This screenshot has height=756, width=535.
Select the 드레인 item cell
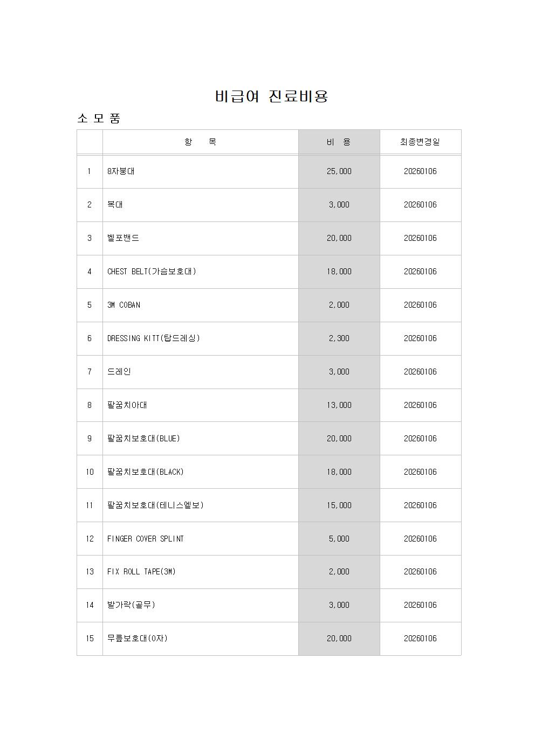click(119, 372)
